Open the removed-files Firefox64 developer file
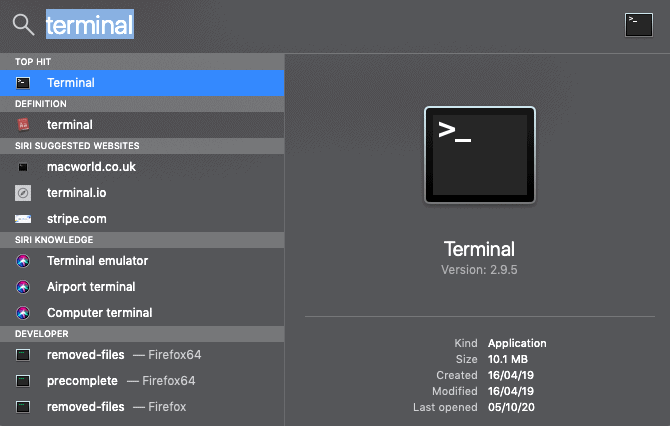670x426 pixels. (x=142, y=355)
